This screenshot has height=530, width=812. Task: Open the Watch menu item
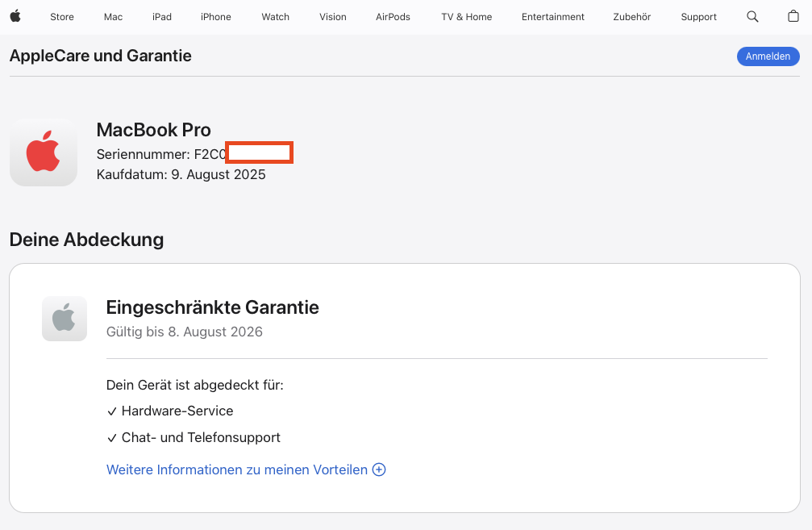(x=275, y=17)
